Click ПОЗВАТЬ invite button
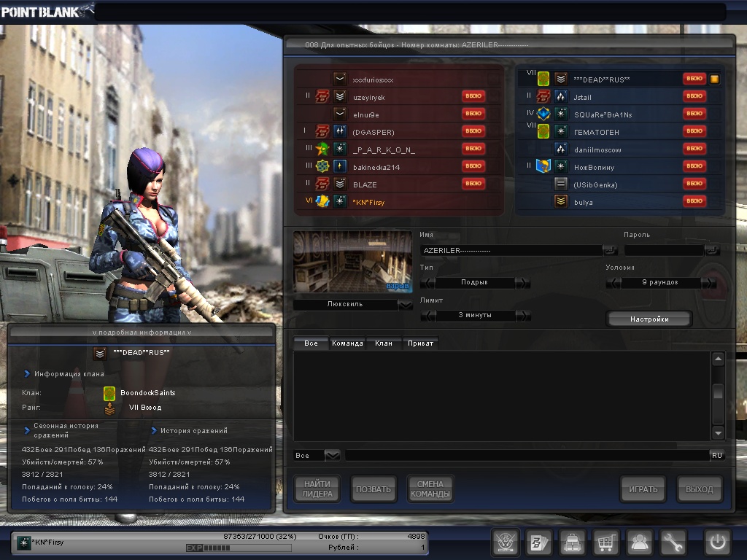This screenshot has width=747, height=560. pos(373,489)
